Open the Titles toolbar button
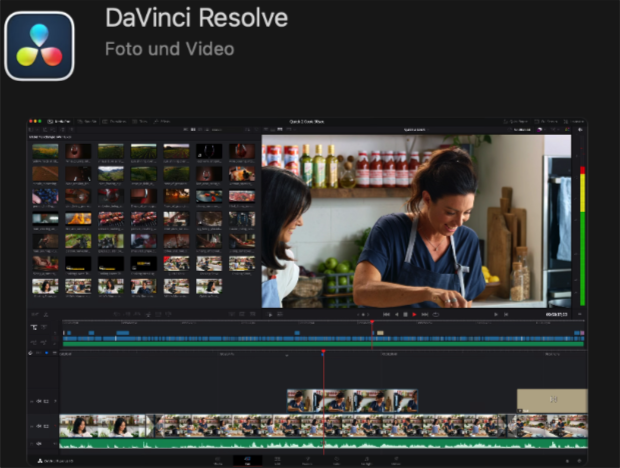 (x=140, y=121)
